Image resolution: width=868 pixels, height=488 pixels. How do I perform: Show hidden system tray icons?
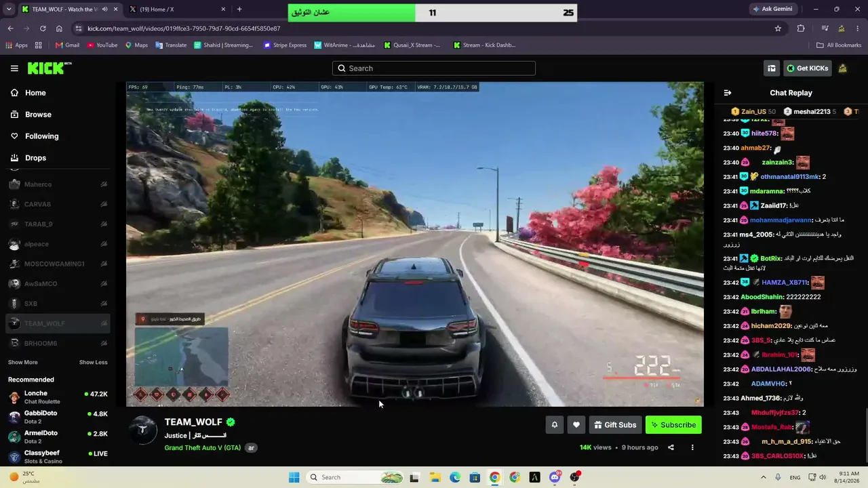(763, 477)
